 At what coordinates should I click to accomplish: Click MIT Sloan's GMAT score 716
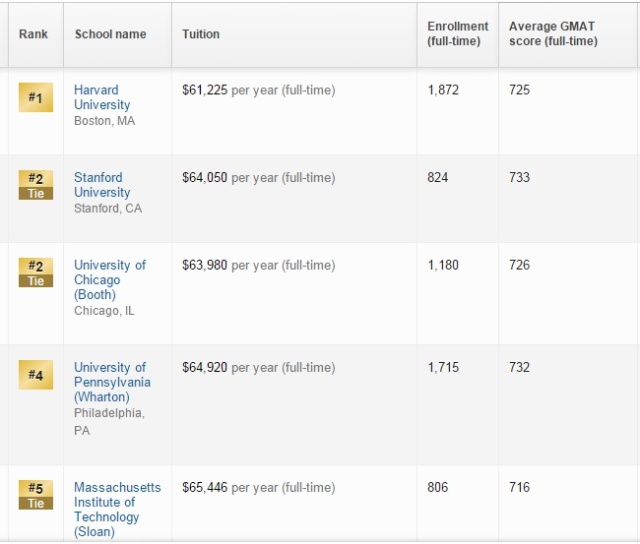pyautogui.click(x=519, y=488)
